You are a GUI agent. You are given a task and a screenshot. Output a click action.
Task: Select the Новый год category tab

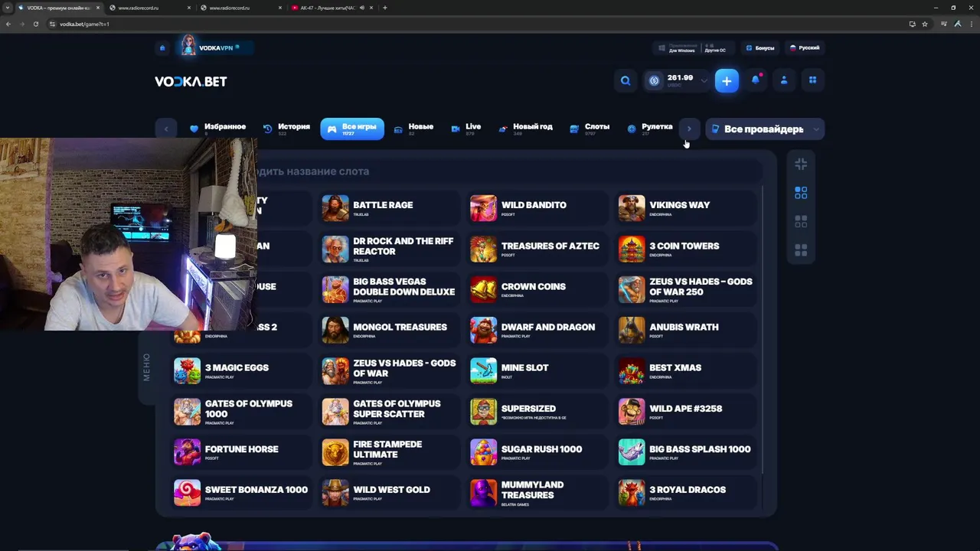(x=525, y=129)
